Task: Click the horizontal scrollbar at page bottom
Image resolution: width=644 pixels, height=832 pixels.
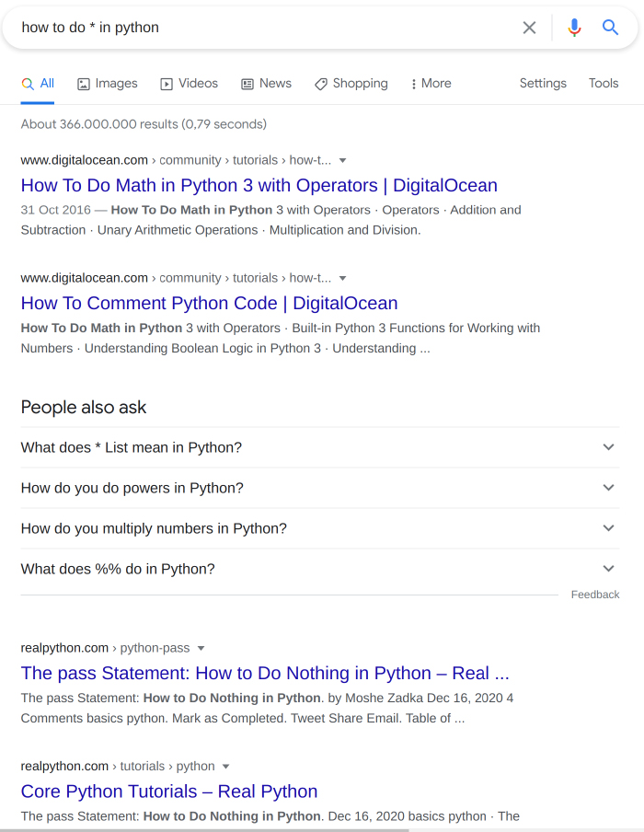Action: click(204, 830)
